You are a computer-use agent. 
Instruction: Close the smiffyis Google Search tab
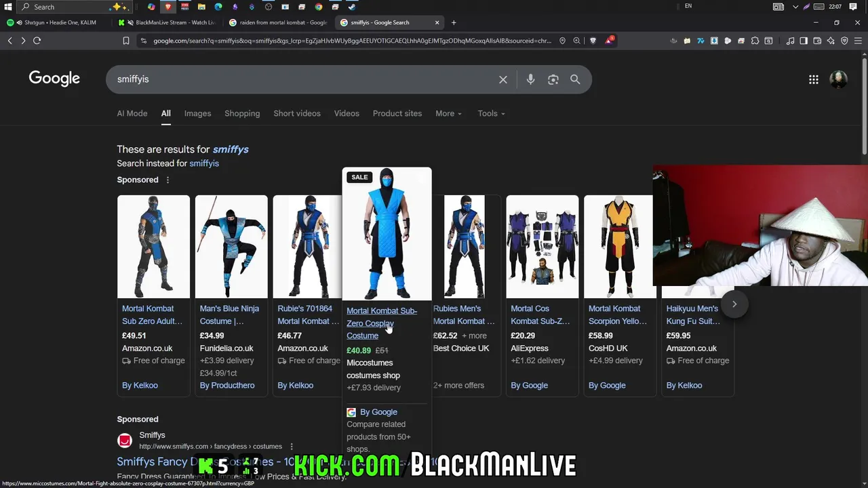pyautogui.click(x=437, y=22)
